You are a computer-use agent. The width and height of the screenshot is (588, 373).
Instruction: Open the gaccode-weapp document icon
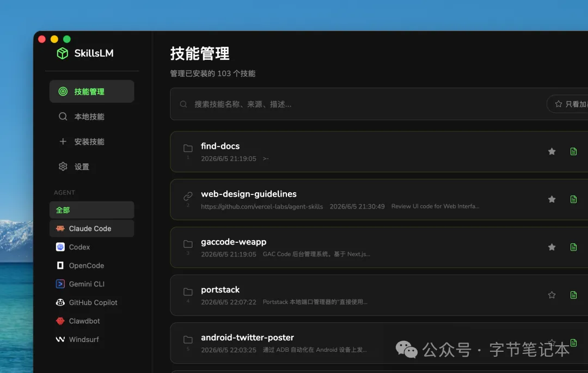point(573,247)
